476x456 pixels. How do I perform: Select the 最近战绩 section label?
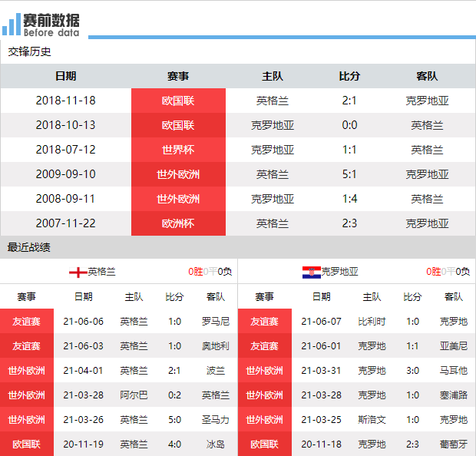coord(29,247)
